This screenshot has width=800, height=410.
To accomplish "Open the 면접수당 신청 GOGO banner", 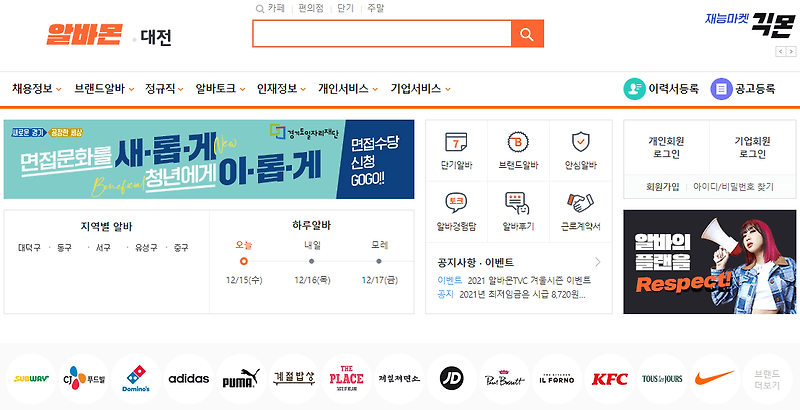I will click(209, 159).
